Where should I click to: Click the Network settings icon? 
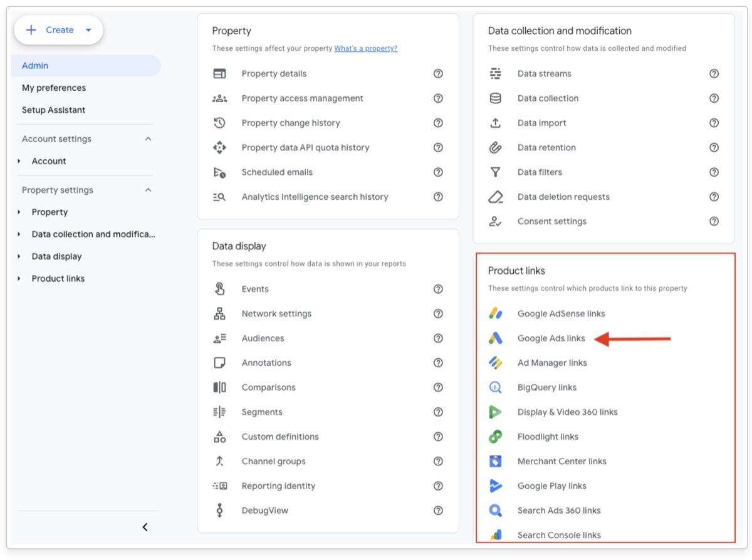[219, 314]
